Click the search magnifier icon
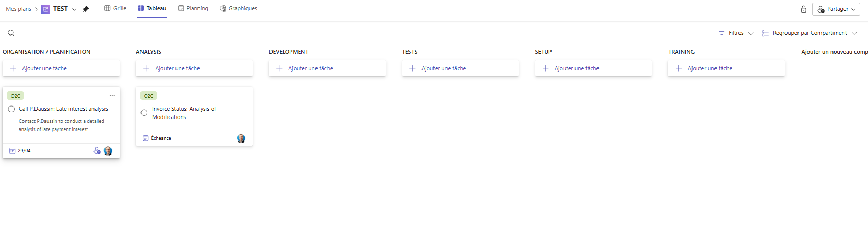Screen dimensions: 868x236 tap(11, 33)
